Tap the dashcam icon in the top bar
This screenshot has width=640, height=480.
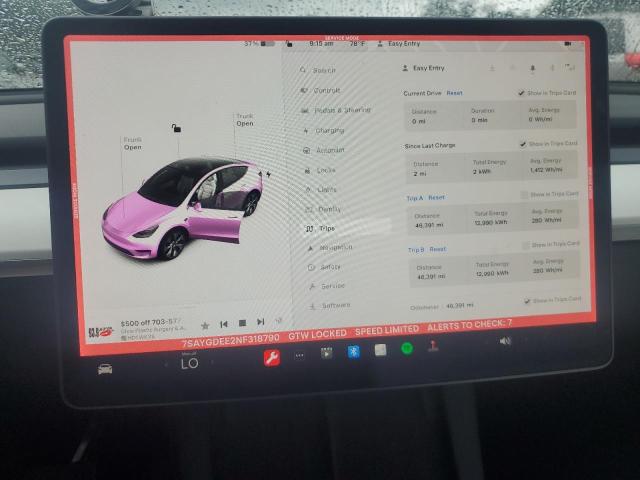[x=568, y=44]
